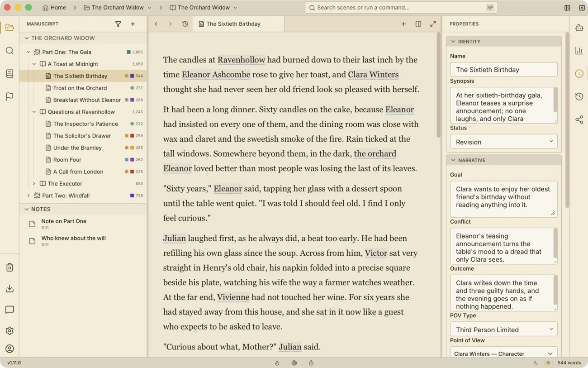Filter the manuscript list
The image size is (588, 368).
coord(118,24)
